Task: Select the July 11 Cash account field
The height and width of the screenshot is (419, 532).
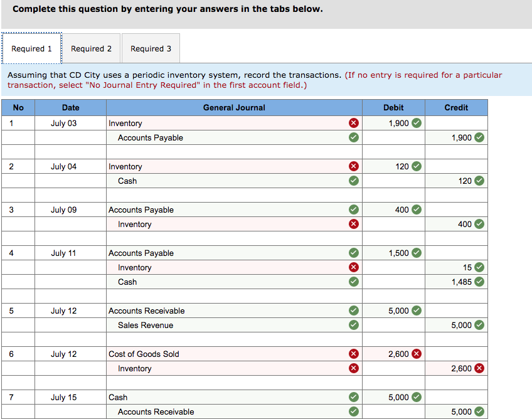Action: coord(234,282)
